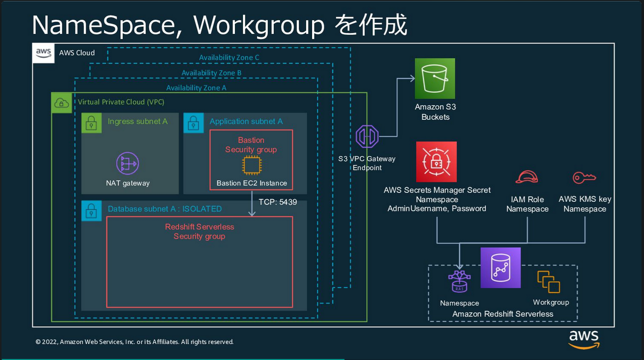Click the IAM Role helmet icon

(x=527, y=177)
